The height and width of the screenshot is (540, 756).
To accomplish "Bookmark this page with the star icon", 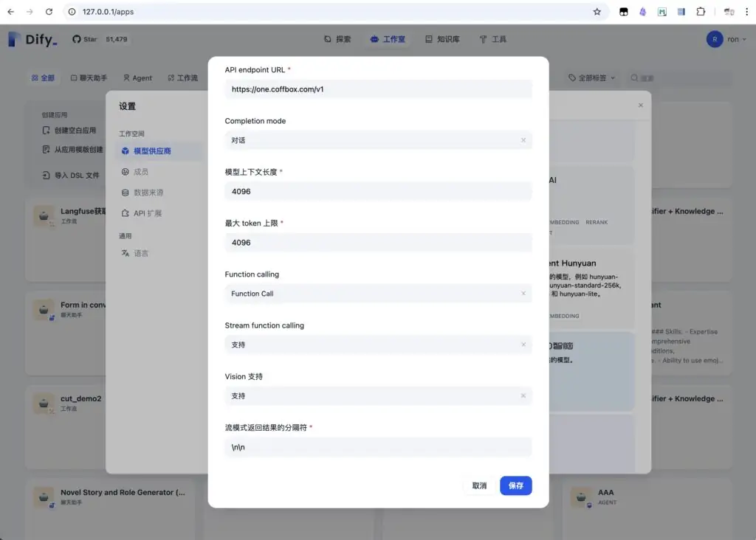I will coord(597,12).
